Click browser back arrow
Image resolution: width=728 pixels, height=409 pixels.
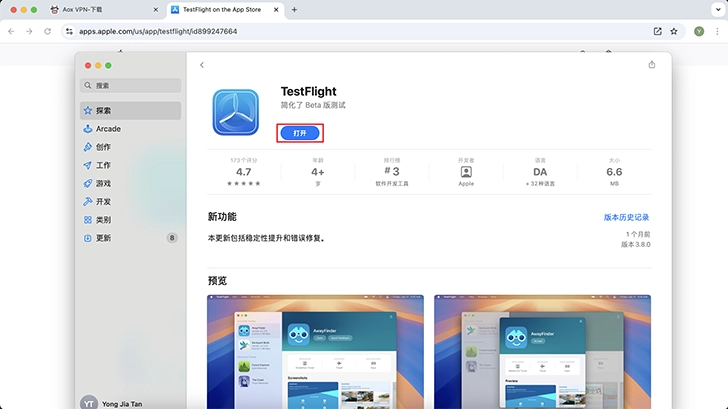(x=11, y=31)
